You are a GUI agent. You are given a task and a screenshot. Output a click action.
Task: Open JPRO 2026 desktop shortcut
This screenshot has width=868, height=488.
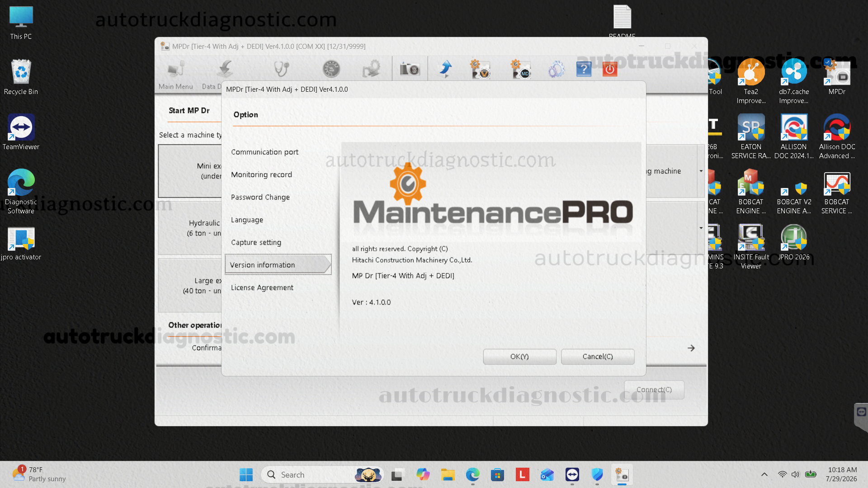(793, 243)
